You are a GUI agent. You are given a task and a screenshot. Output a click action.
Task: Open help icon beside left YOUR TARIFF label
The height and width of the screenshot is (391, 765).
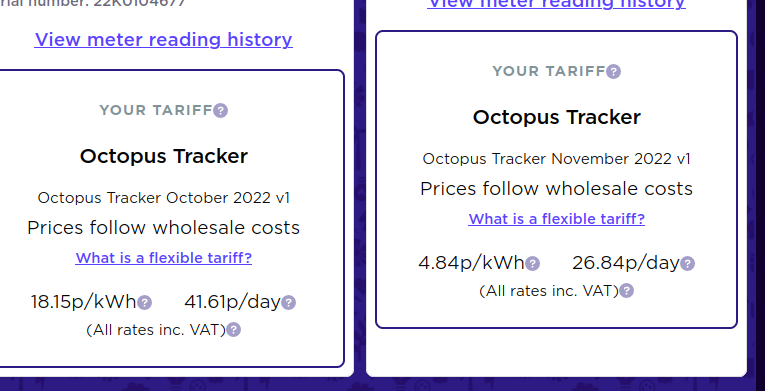pos(221,110)
